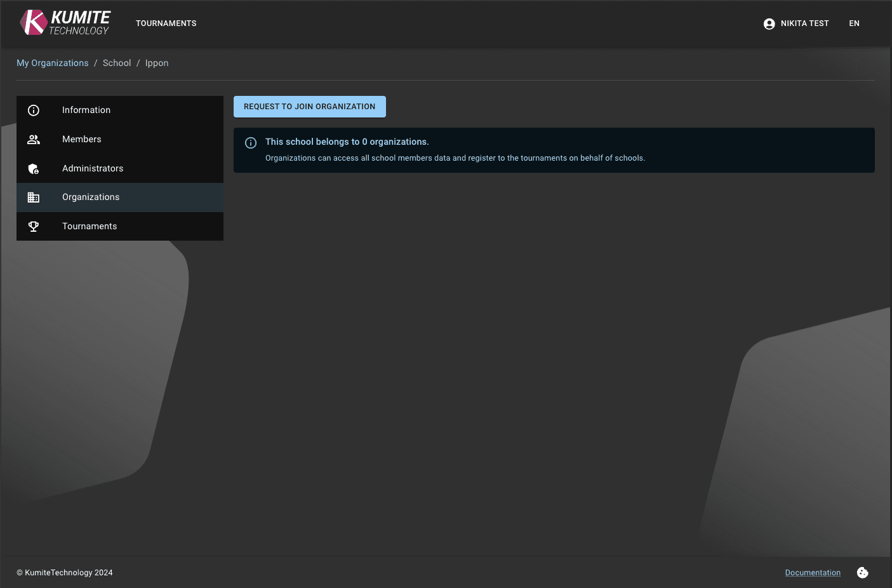Image resolution: width=892 pixels, height=588 pixels.
Task: Open the EN language selector
Action: [854, 23]
